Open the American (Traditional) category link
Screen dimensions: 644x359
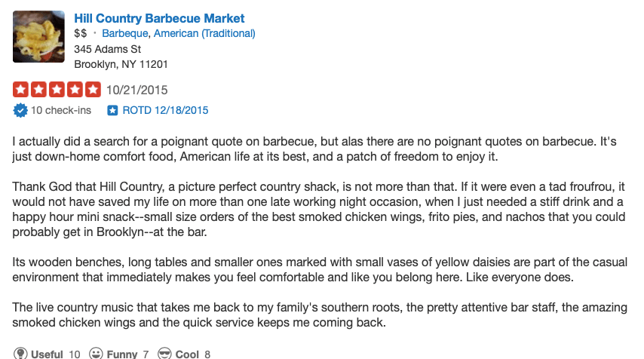(x=206, y=33)
